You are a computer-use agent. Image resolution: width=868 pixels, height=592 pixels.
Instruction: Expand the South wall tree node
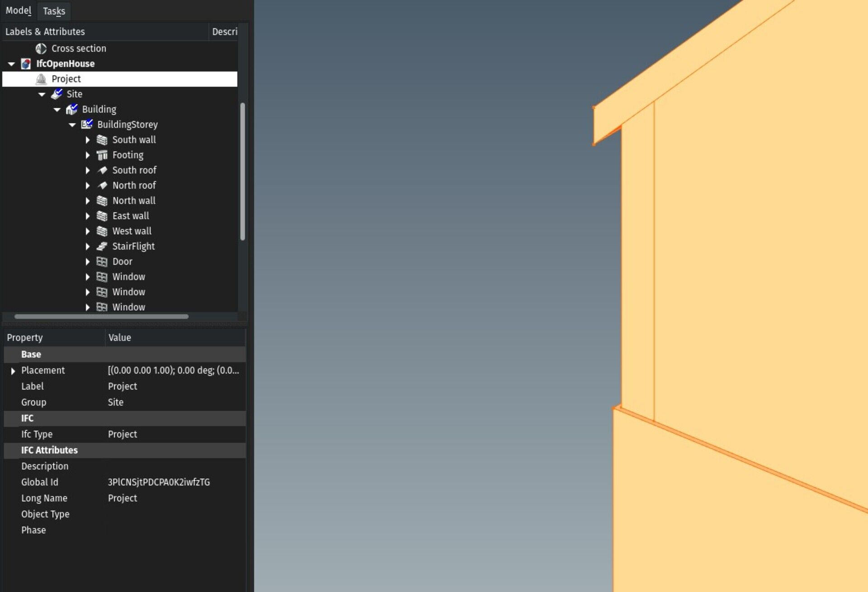[89, 139]
